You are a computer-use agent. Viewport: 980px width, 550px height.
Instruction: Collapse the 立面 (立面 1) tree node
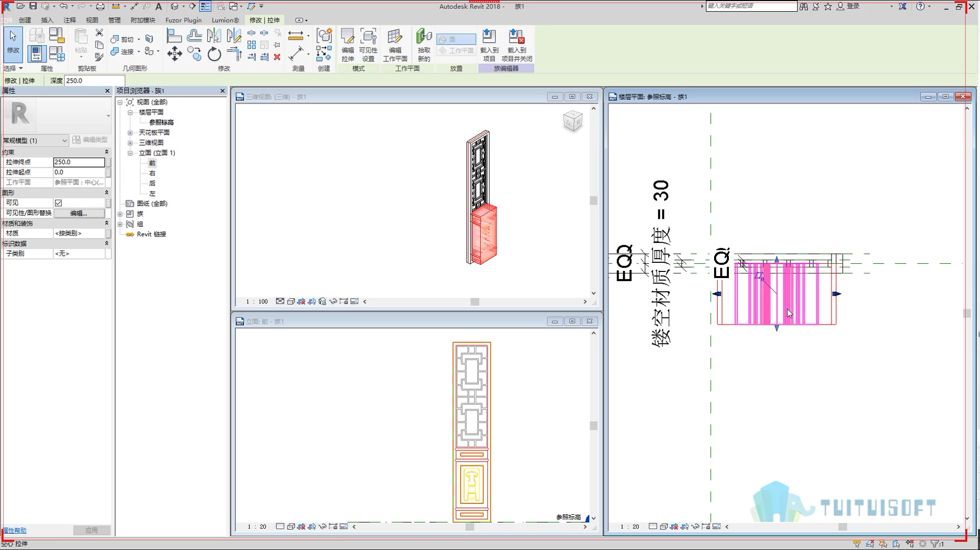click(x=130, y=153)
